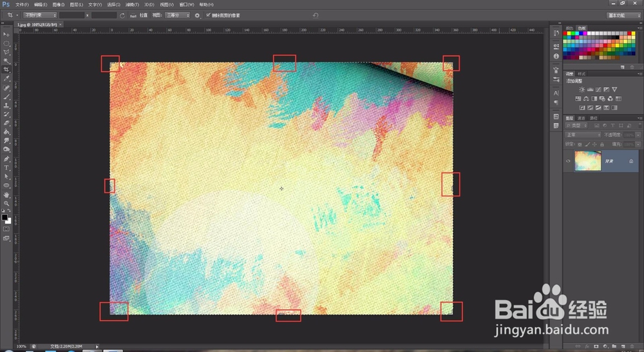
Task: Select the Polygonal Lasso tool
Action: tap(6, 52)
